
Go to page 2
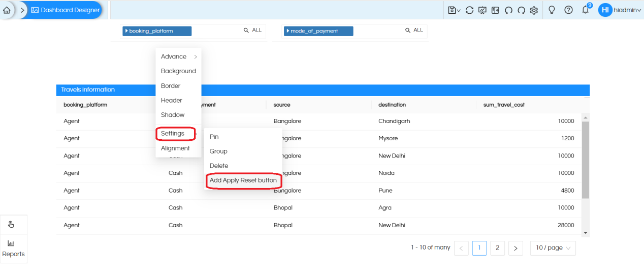pyautogui.click(x=497, y=248)
